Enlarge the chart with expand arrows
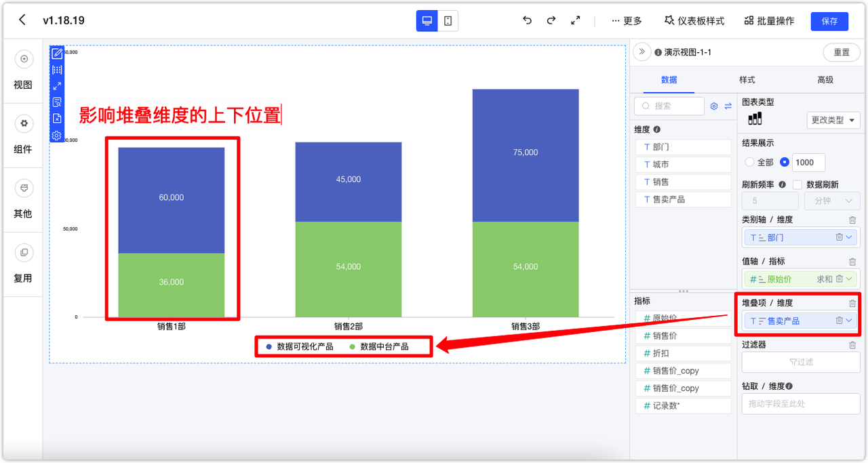 pyautogui.click(x=57, y=86)
